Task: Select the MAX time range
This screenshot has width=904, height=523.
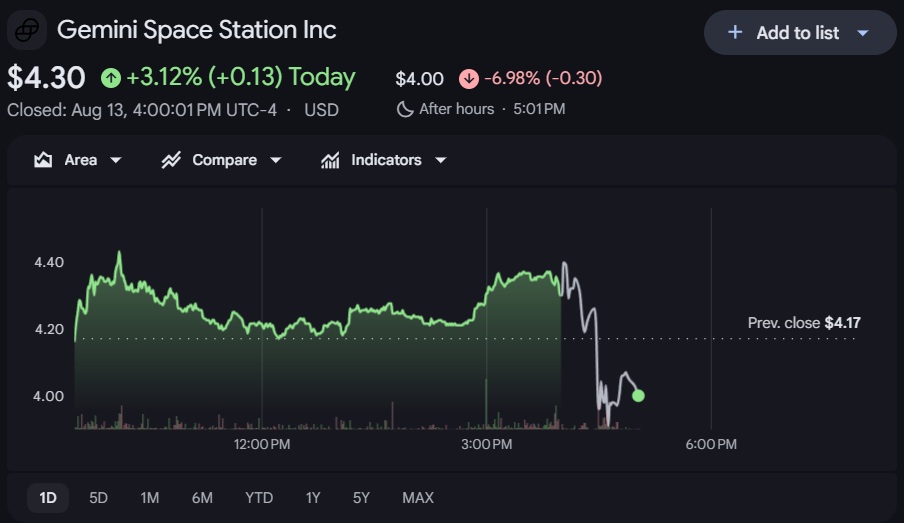Action: (418, 498)
